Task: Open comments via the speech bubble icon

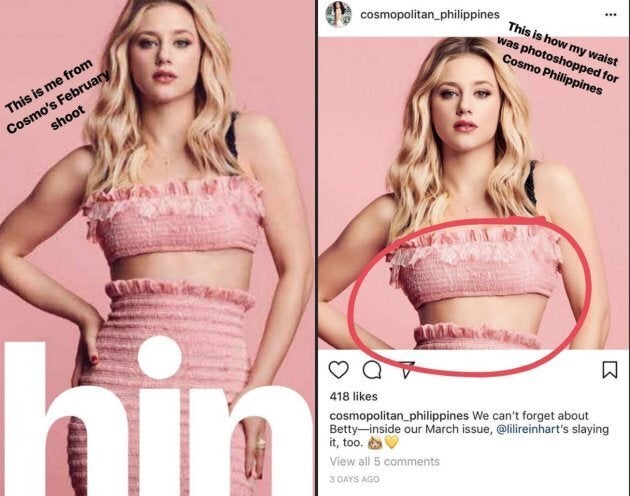Action: (372, 370)
